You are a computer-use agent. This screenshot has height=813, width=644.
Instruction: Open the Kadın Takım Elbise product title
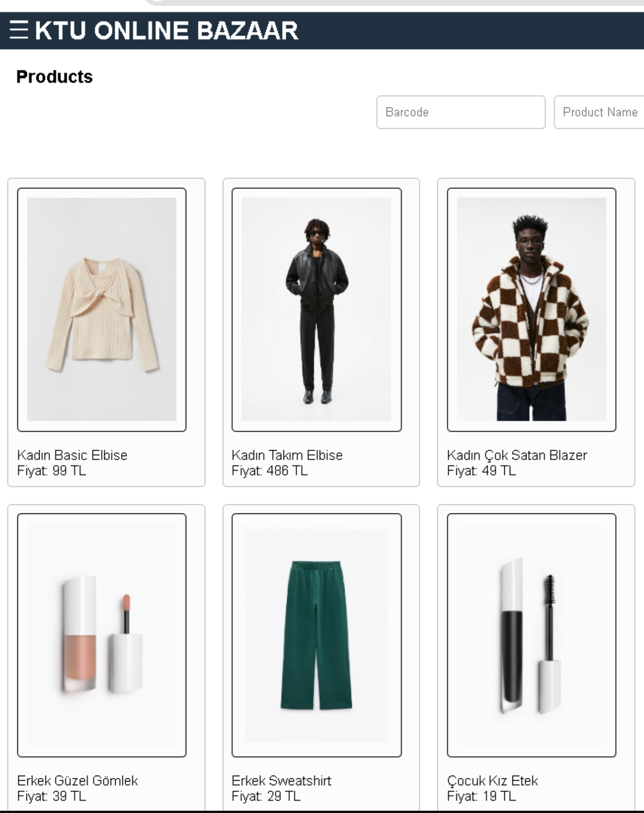coord(287,455)
